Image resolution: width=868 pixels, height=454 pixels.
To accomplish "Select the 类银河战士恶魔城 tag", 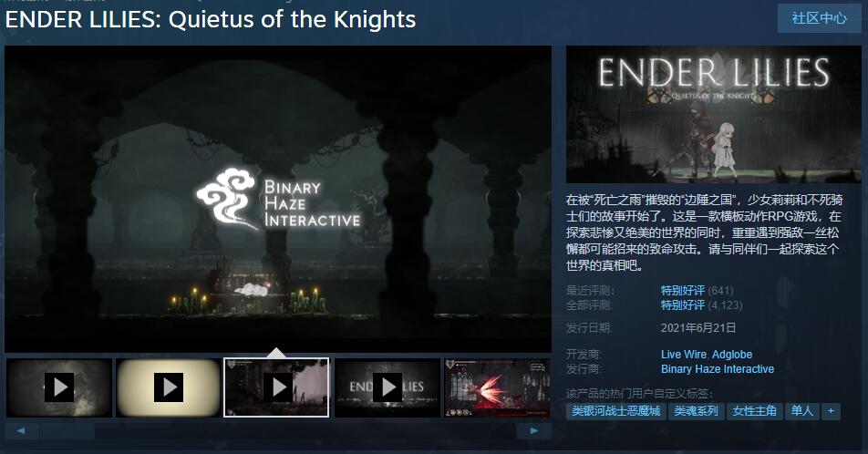I will point(615,411).
